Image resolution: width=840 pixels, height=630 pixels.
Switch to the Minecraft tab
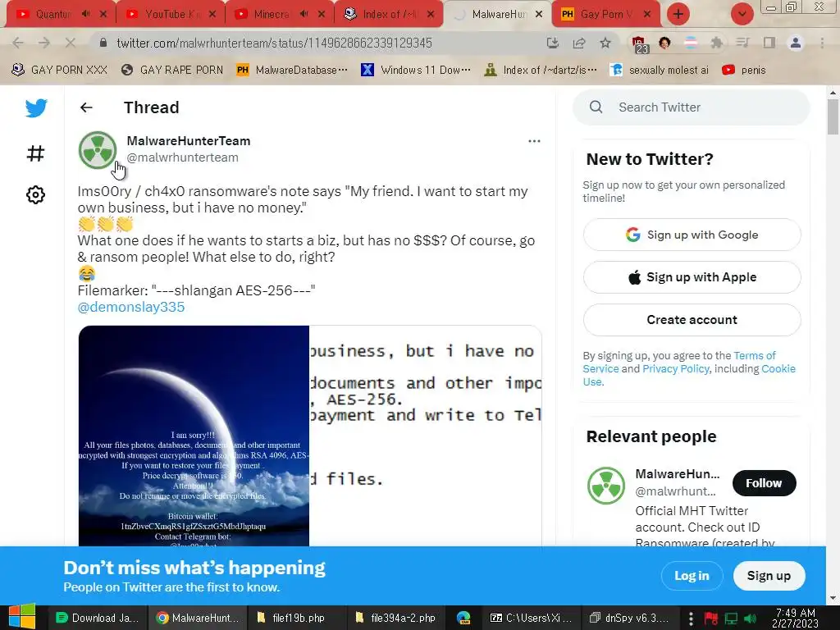tap(279, 14)
